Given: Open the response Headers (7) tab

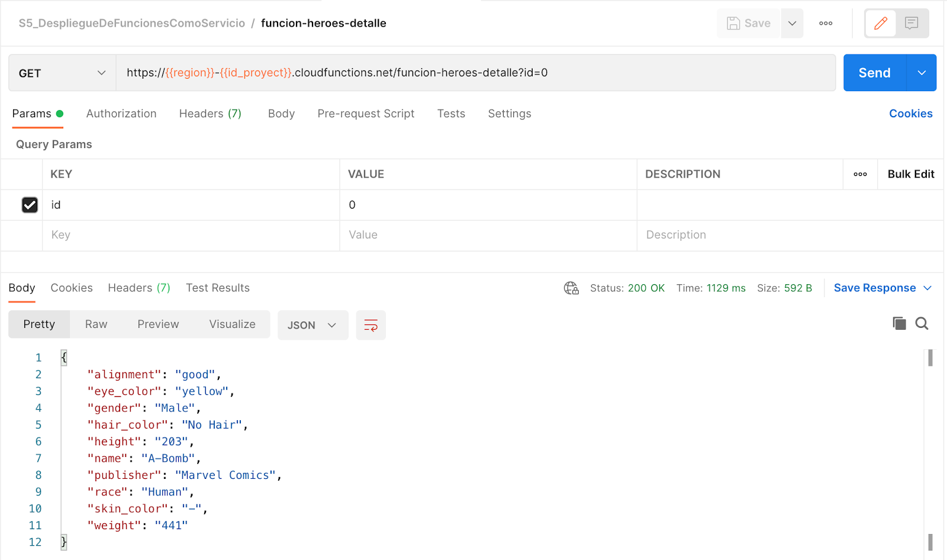Looking at the screenshot, I should [139, 288].
